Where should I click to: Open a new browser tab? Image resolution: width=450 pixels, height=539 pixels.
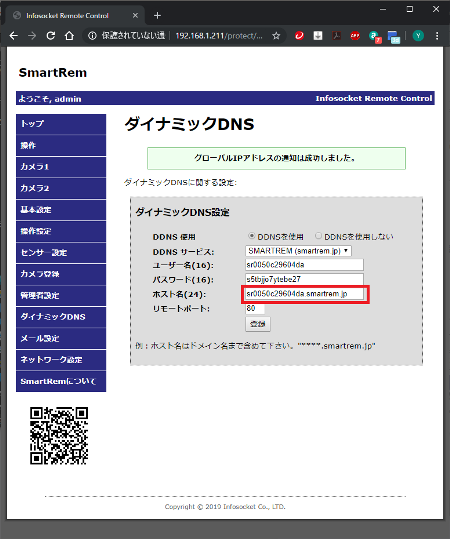[157, 15]
